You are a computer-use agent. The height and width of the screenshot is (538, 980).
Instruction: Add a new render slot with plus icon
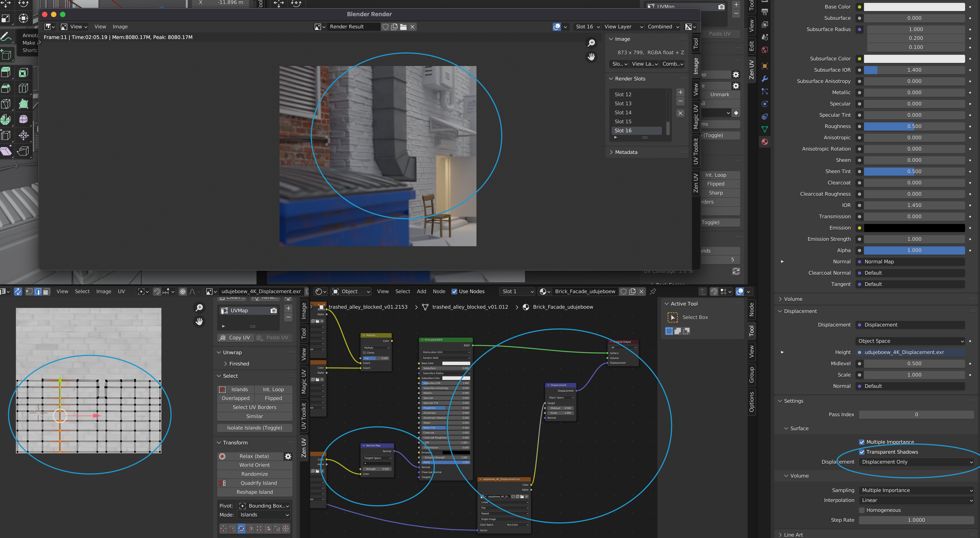coord(681,92)
